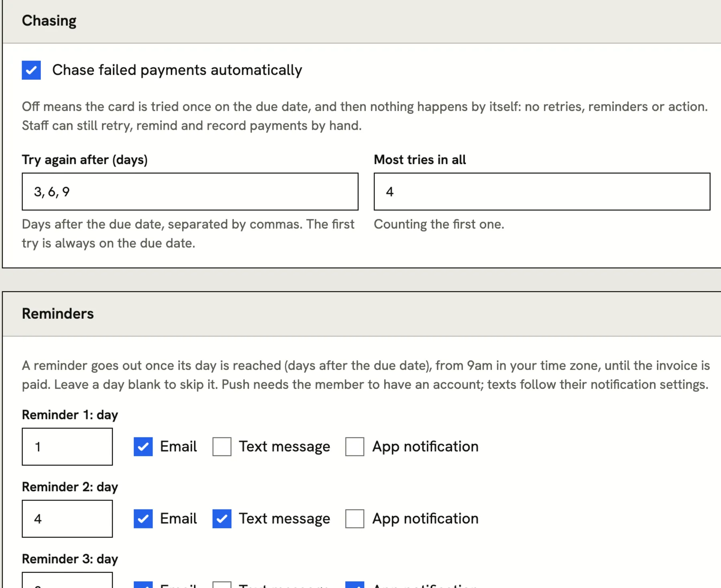Disable Email for Reminder 1
This screenshot has width=721, height=588.
(x=143, y=447)
